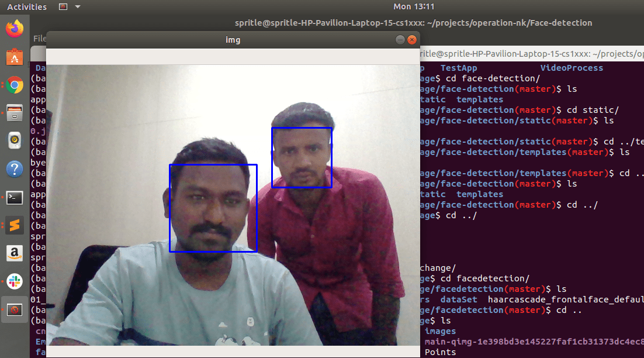Open the terminal File menu
Screen dimensions: 644x358
[39, 38]
